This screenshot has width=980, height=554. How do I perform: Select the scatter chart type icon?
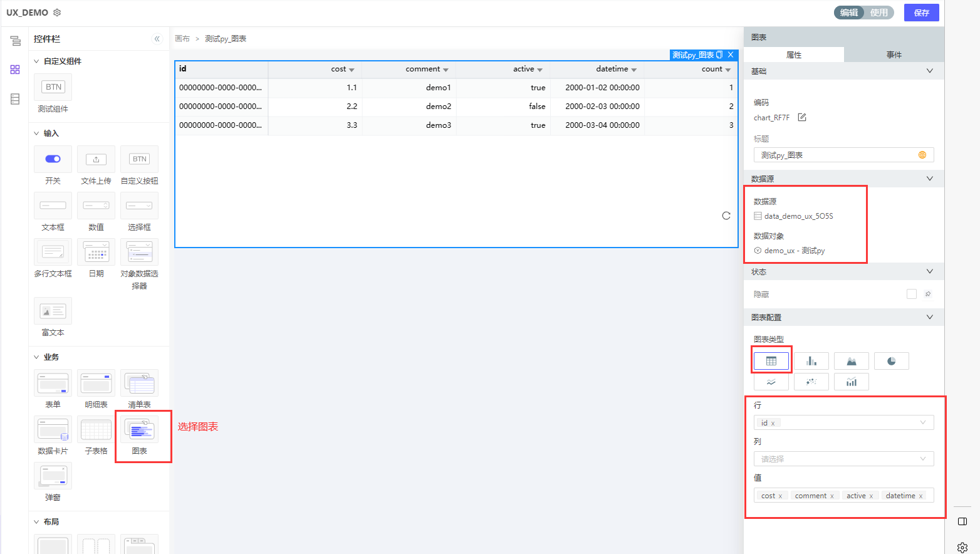(x=811, y=382)
